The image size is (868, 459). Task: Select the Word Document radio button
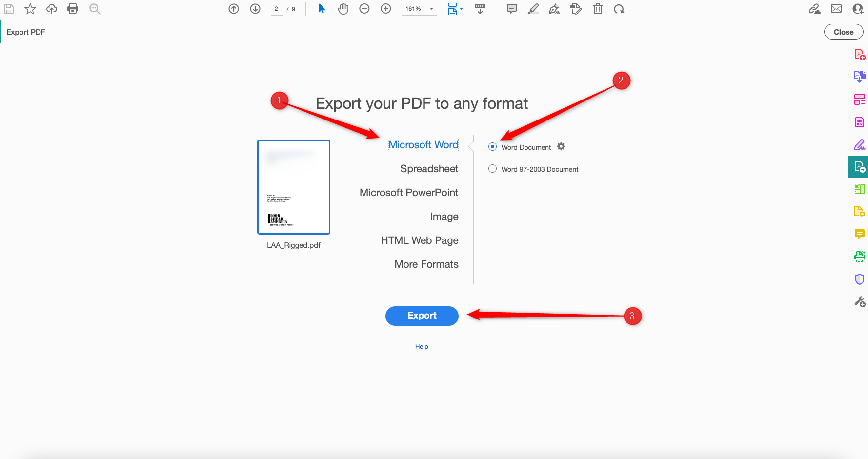[492, 146]
